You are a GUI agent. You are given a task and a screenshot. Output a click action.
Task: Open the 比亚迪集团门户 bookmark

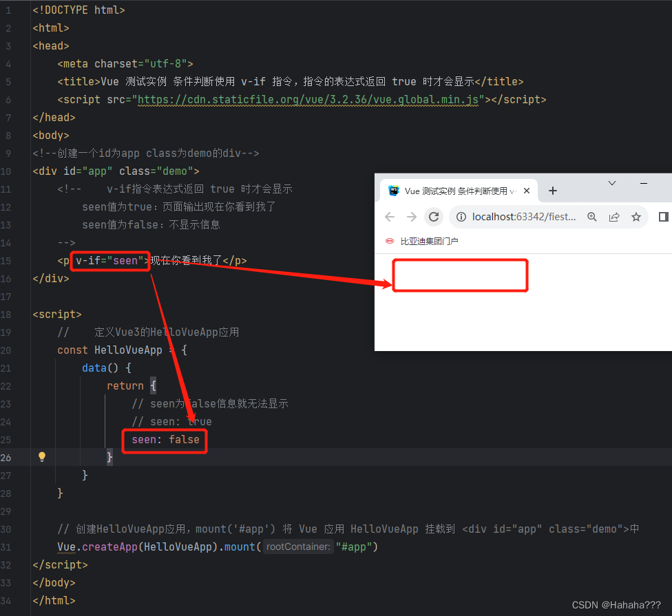coord(421,241)
